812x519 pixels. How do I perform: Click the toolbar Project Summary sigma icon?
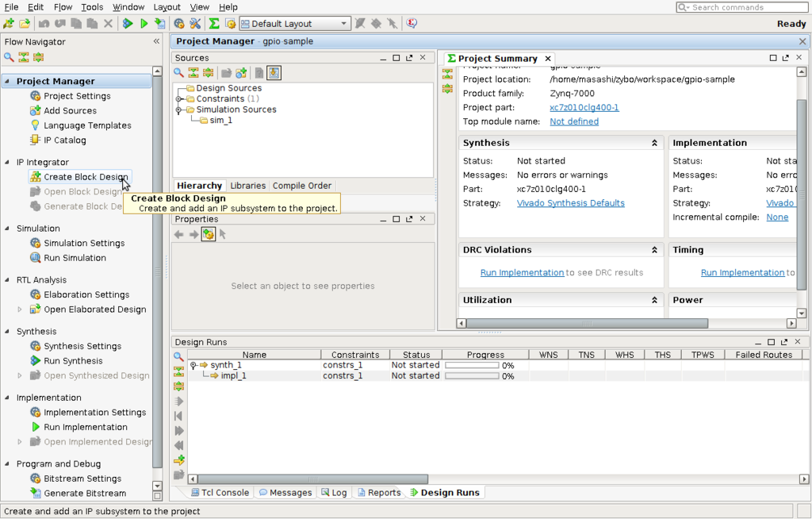point(214,23)
